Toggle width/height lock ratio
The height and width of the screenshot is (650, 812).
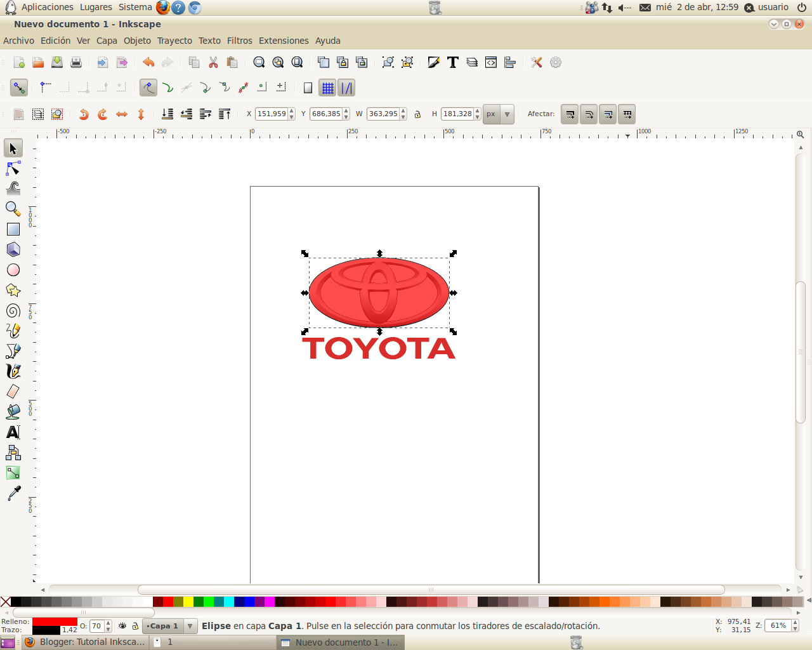[417, 114]
